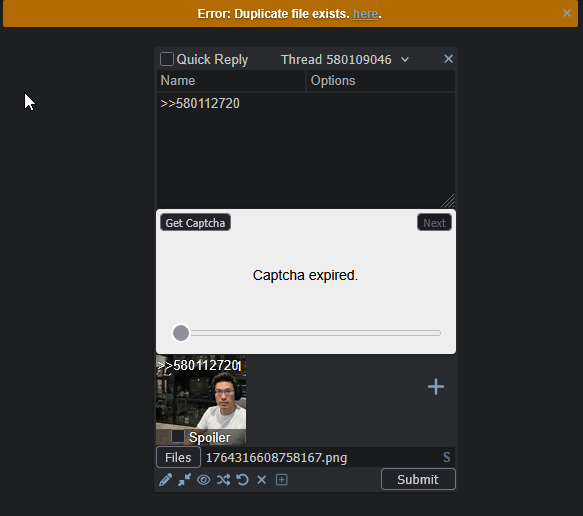
Task: Enable the Quick Reply persistent checkbox
Action: (x=167, y=59)
